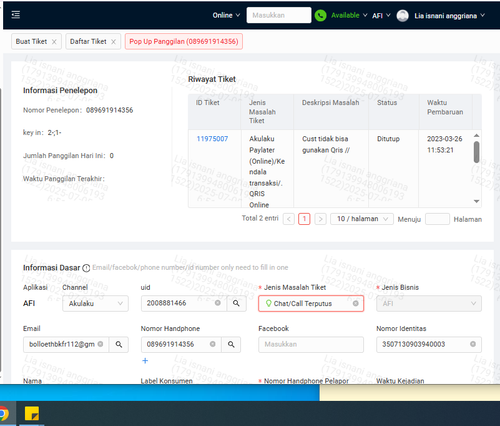This screenshot has height=426, width=500.
Task: Switch to the Daftar Tiket tab
Action: tap(88, 42)
